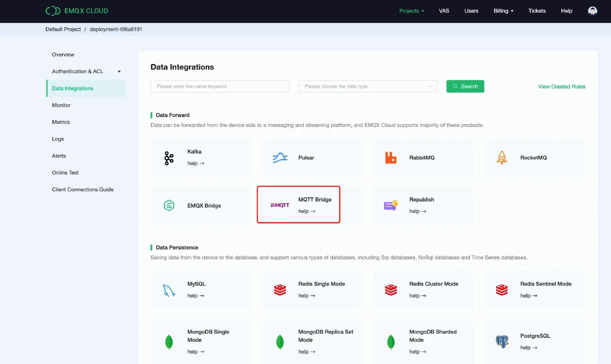
Task: Switch to the Monitor section
Action: tap(61, 105)
